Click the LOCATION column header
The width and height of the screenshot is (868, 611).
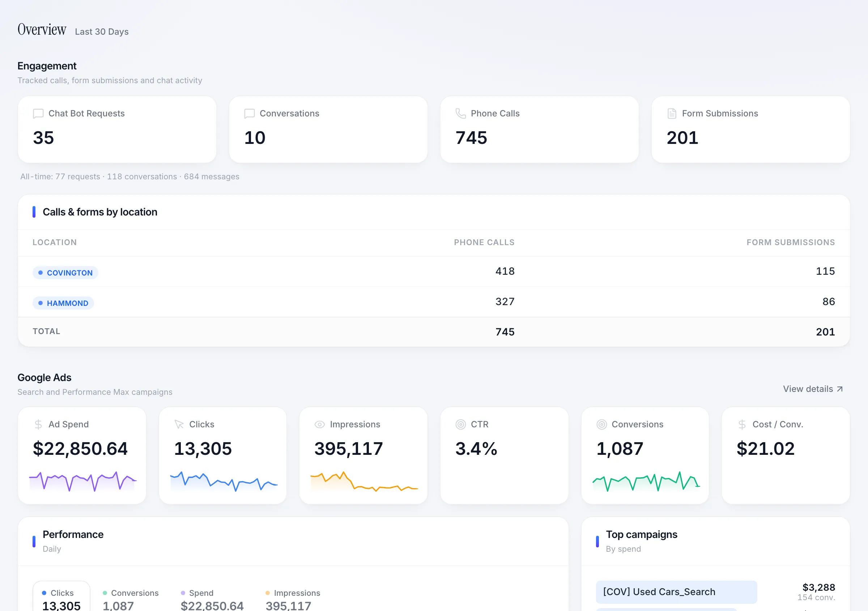(x=55, y=243)
